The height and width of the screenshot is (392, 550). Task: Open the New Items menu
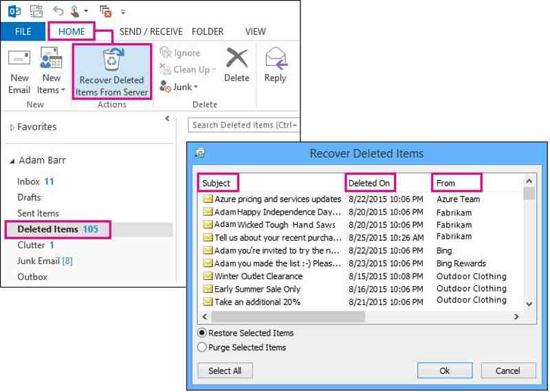[51, 72]
